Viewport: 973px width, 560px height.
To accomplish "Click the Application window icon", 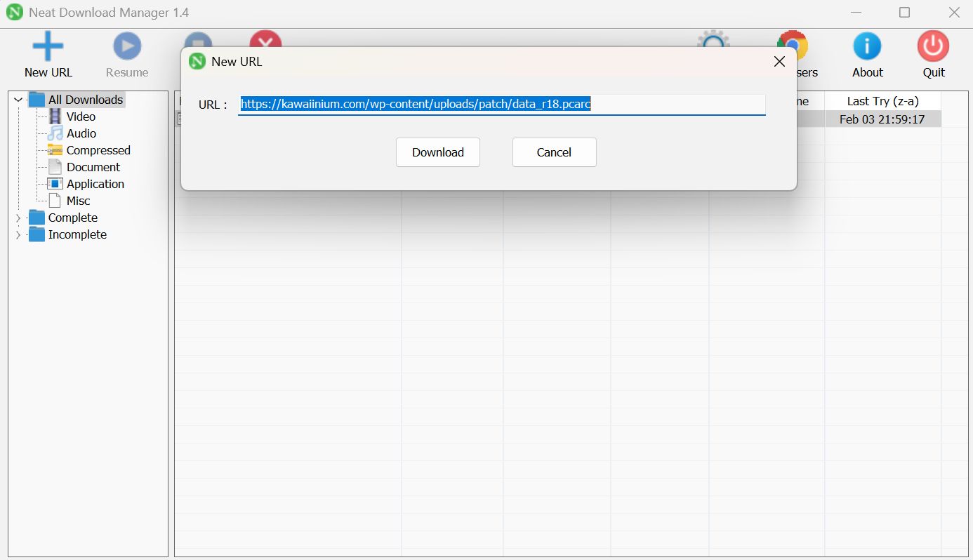I will [55, 184].
